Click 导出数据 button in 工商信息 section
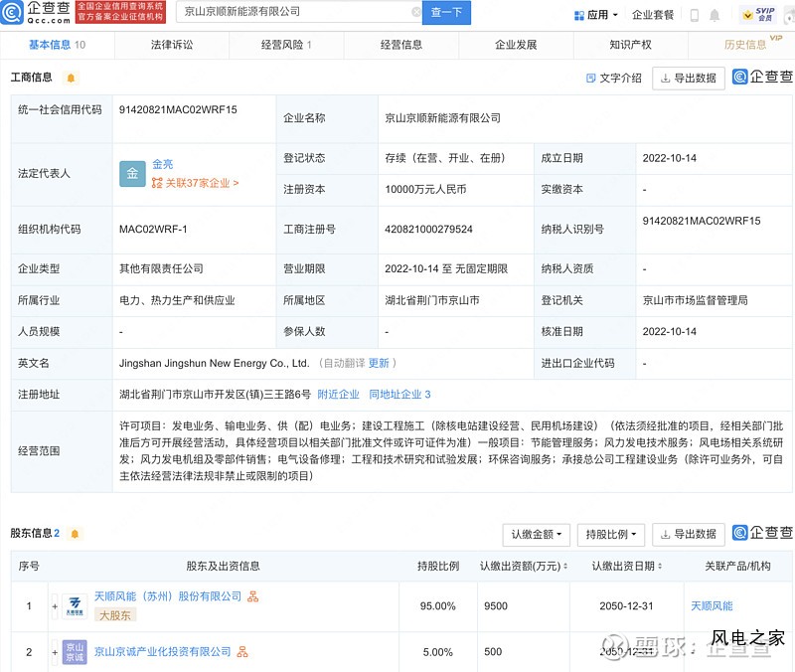This screenshot has height=672, width=795. tap(689, 79)
